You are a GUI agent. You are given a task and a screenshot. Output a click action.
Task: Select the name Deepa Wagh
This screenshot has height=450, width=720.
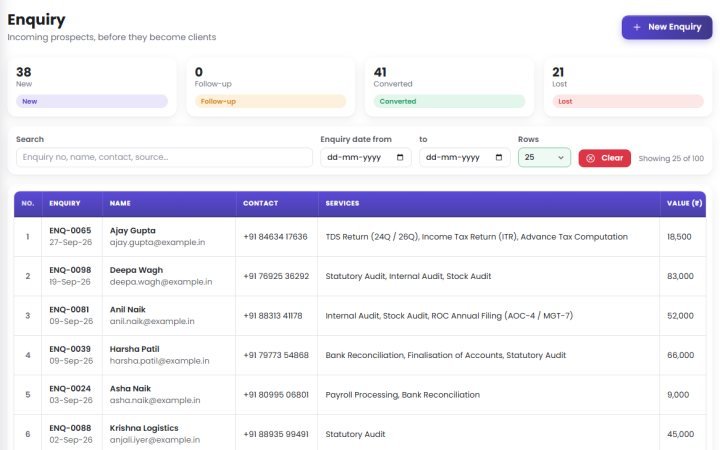coord(136,270)
